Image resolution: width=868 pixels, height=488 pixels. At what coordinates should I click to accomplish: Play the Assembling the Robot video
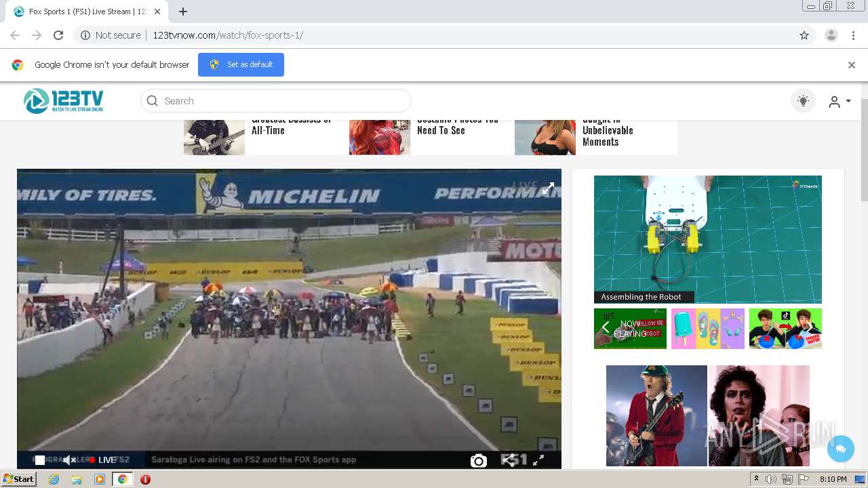(x=708, y=239)
